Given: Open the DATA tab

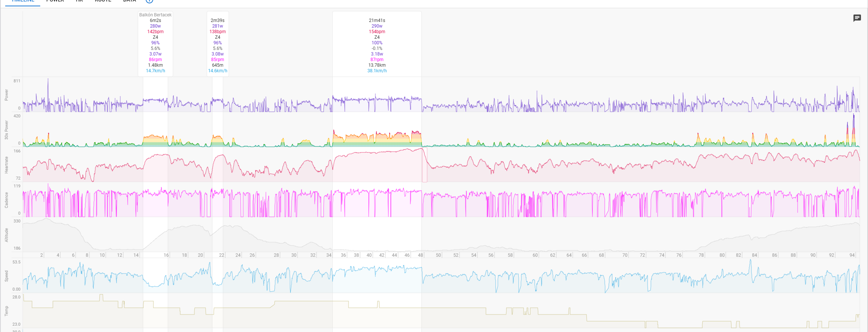Looking at the screenshot, I should coord(130,1).
